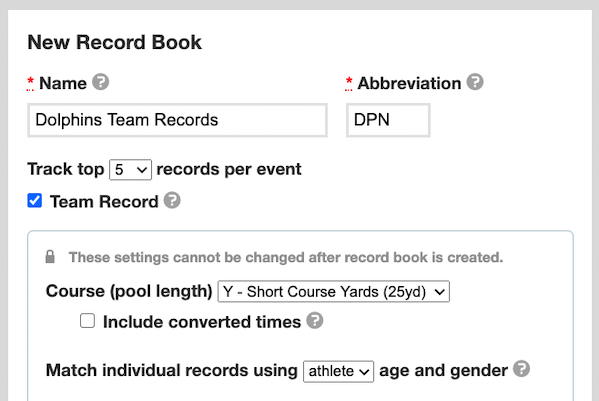
Task: Click the Dolphins Team Records name field
Action: tap(178, 120)
